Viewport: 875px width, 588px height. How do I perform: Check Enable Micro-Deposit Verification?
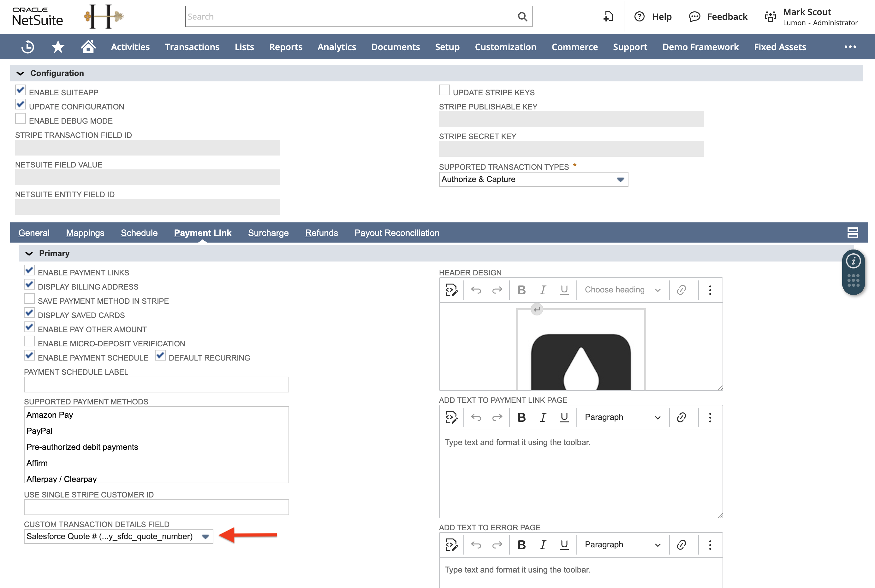29,341
